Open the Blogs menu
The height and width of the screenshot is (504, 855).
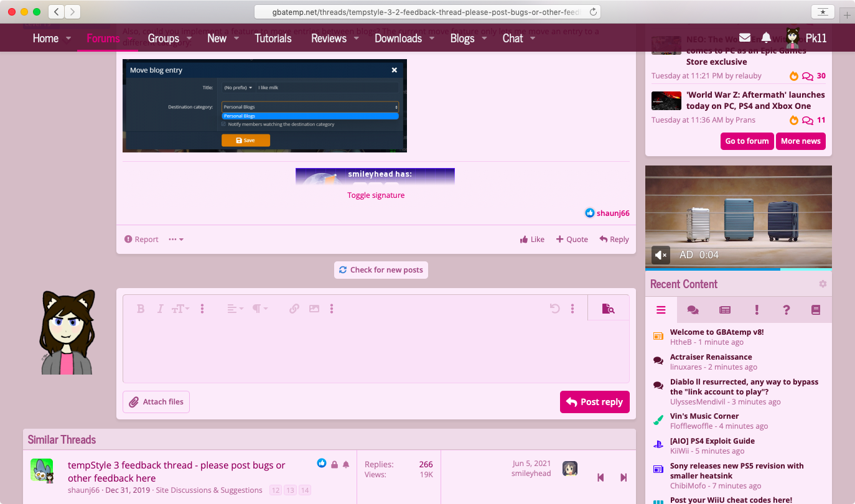[x=462, y=38]
